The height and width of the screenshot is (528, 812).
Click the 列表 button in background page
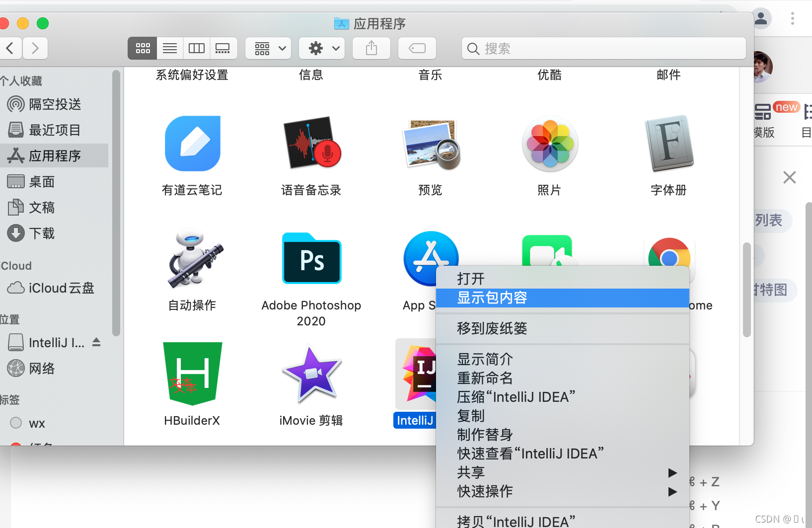click(772, 221)
